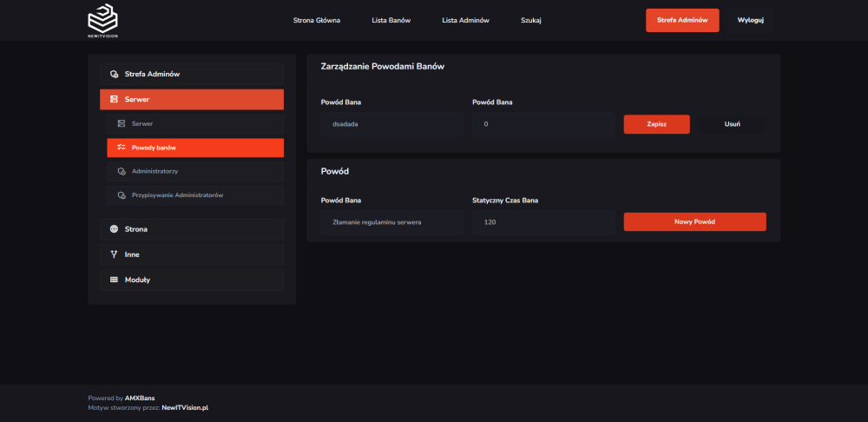Open the AMXBans footer link
The height and width of the screenshot is (422, 868).
140,398
